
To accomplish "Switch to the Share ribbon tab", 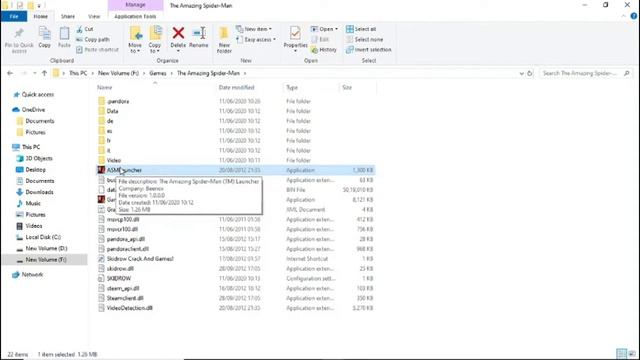I will pos(68,16).
